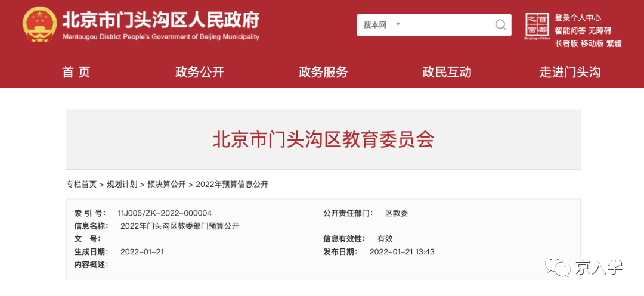Click publish date 2022-01-21 13:43
The image size is (644, 296).
click(x=402, y=251)
